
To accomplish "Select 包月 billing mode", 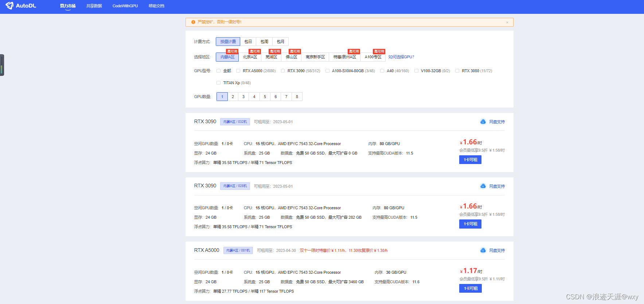I will pyautogui.click(x=281, y=42).
